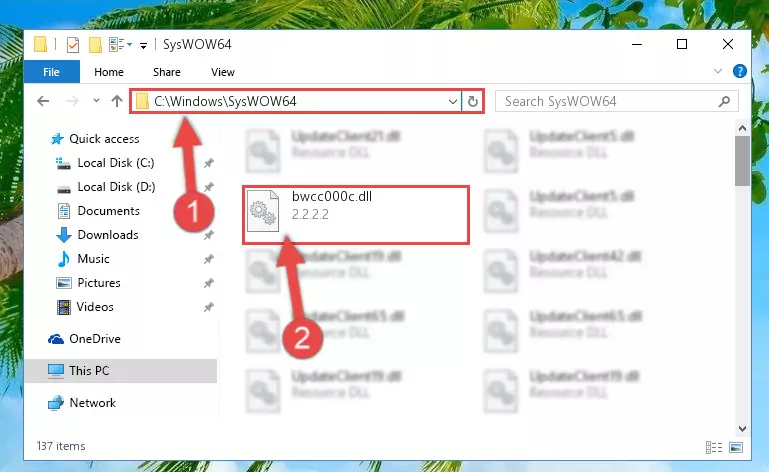Switch to the Home ribbon tab

click(x=109, y=72)
